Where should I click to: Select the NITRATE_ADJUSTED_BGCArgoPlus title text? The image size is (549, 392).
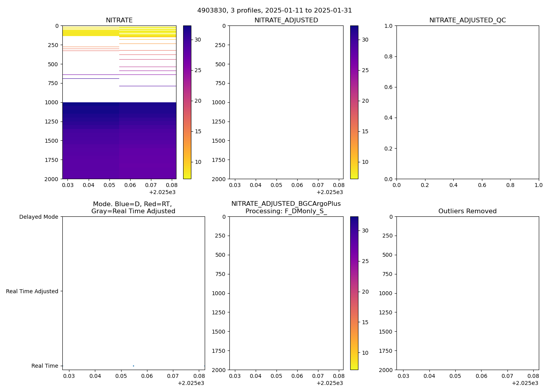coord(286,204)
